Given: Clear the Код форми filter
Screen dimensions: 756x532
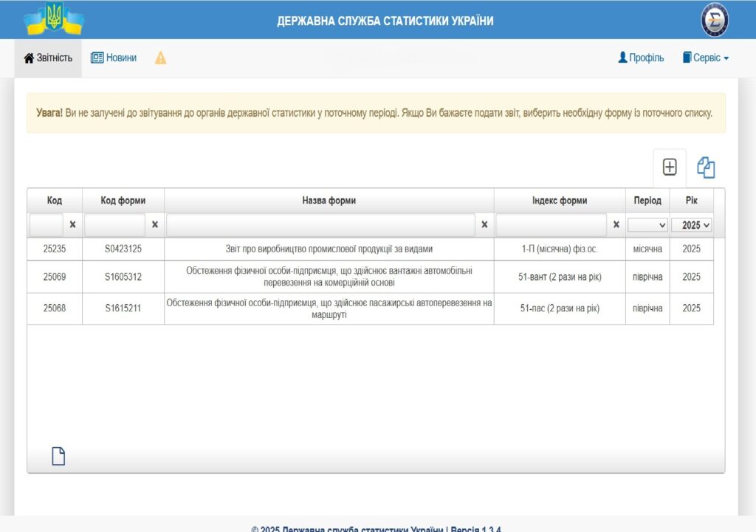Looking at the screenshot, I should [155, 225].
